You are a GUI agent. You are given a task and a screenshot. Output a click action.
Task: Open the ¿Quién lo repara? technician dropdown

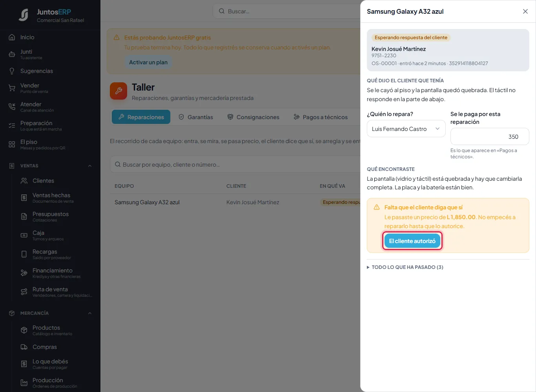tap(406, 129)
